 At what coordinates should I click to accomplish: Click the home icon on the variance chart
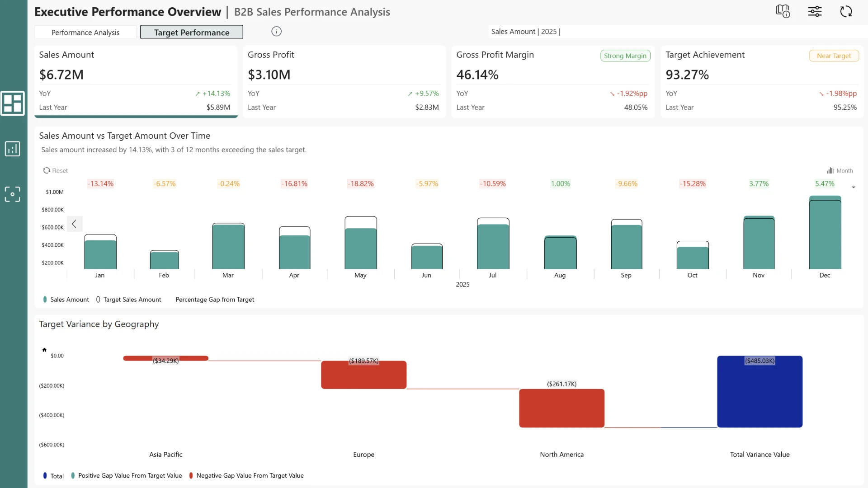[44, 350]
